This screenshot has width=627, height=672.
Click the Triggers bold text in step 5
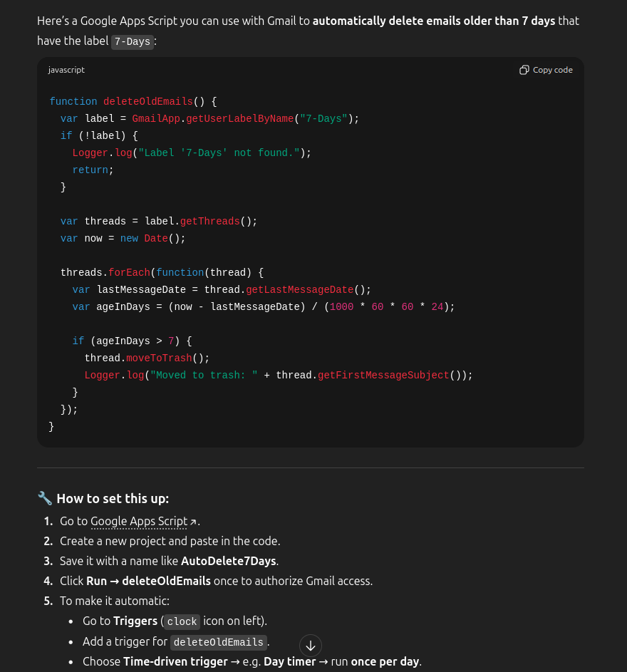[135, 621]
